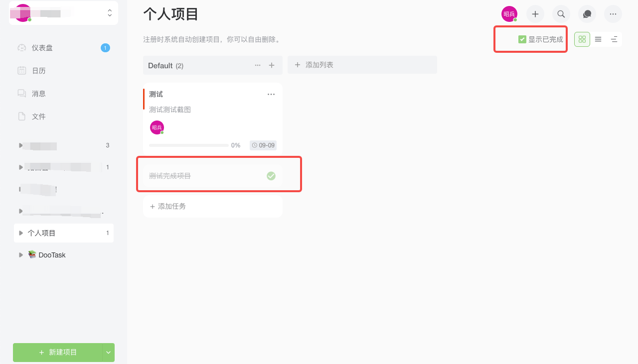
Task: Click the 测试 task progress bar
Action: 189,145
